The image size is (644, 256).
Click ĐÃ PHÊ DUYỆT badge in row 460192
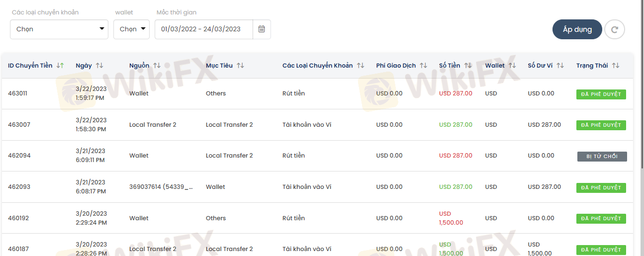coord(601,219)
